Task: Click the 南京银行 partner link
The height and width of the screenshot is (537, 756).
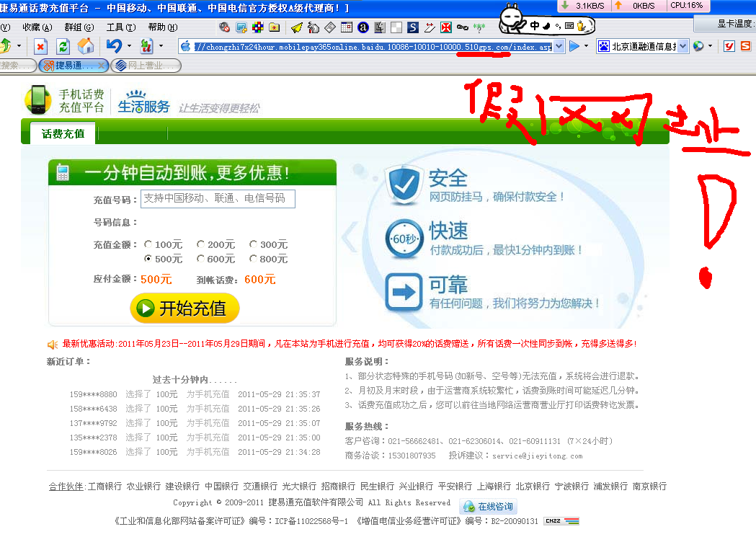Action: [649, 486]
